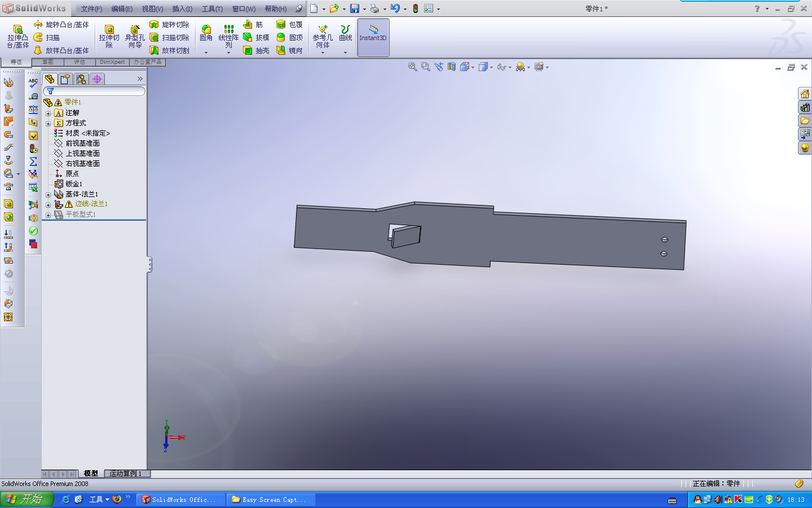
Task: Expand the 曲线 dropdown arrow
Action: point(346,52)
